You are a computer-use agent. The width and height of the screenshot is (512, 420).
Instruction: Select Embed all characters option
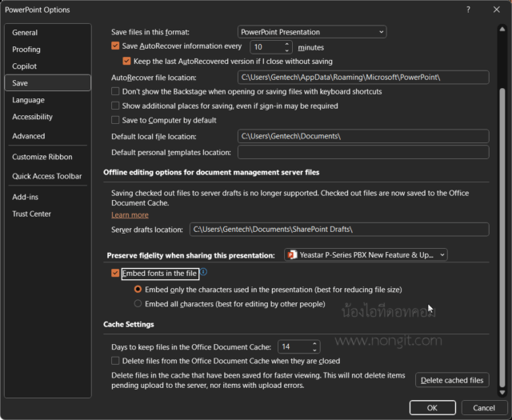click(x=138, y=304)
